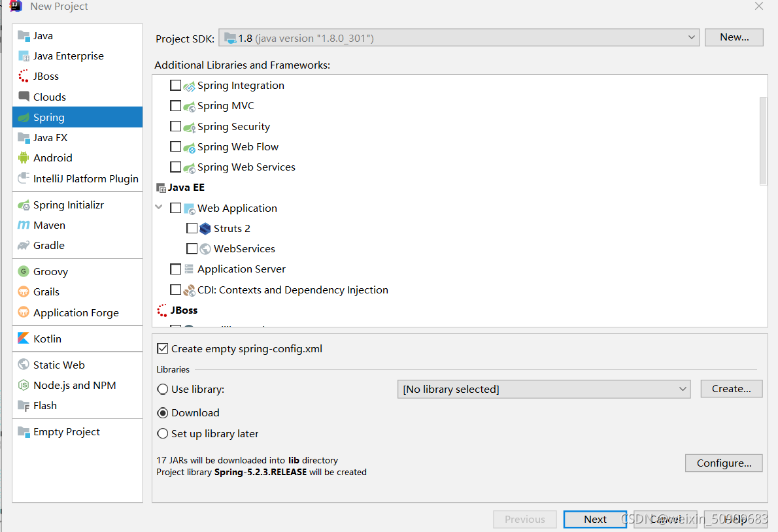
Task: Click the Kotlin logo icon
Action: [x=24, y=339]
